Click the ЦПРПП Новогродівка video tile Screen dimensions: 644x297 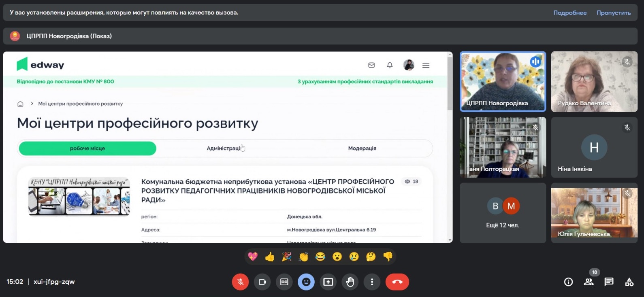coord(503,81)
